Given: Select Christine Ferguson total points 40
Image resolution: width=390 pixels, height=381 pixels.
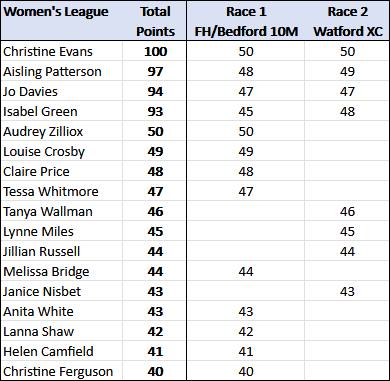Looking at the screenshot, I should 155,371.
